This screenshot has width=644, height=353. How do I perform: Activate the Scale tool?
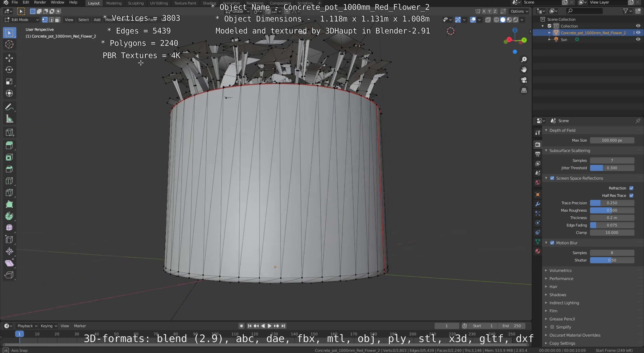click(x=9, y=81)
